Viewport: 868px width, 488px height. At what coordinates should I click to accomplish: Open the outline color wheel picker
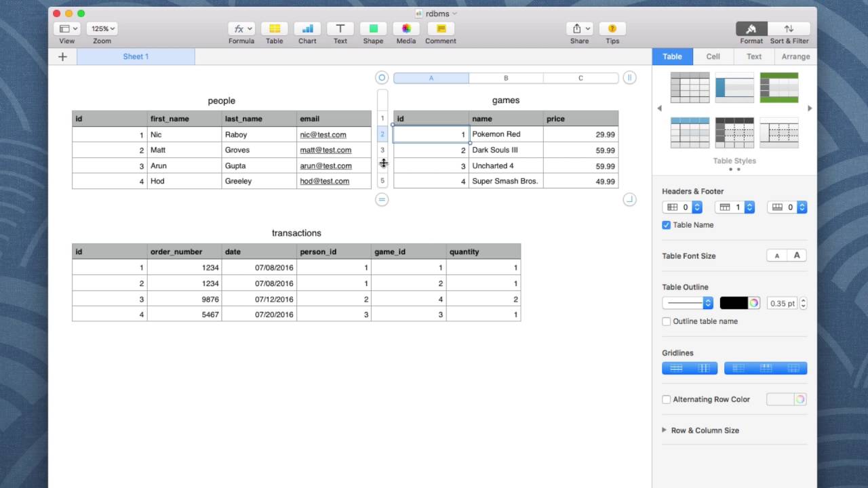(x=753, y=303)
